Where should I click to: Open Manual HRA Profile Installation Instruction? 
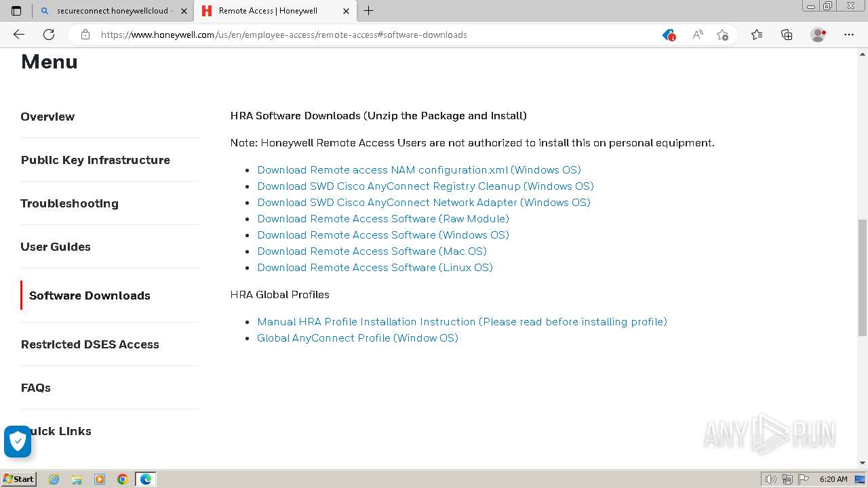[x=462, y=322]
